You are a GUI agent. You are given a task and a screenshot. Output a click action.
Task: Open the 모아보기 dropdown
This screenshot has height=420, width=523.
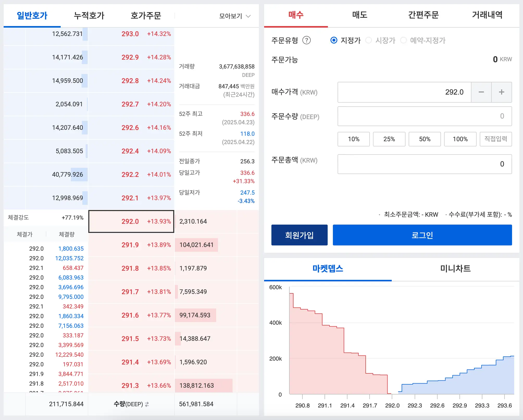(234, 16)
